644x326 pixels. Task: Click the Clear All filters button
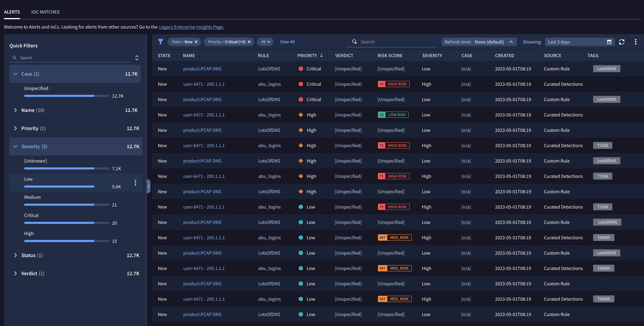coord(287,42)
